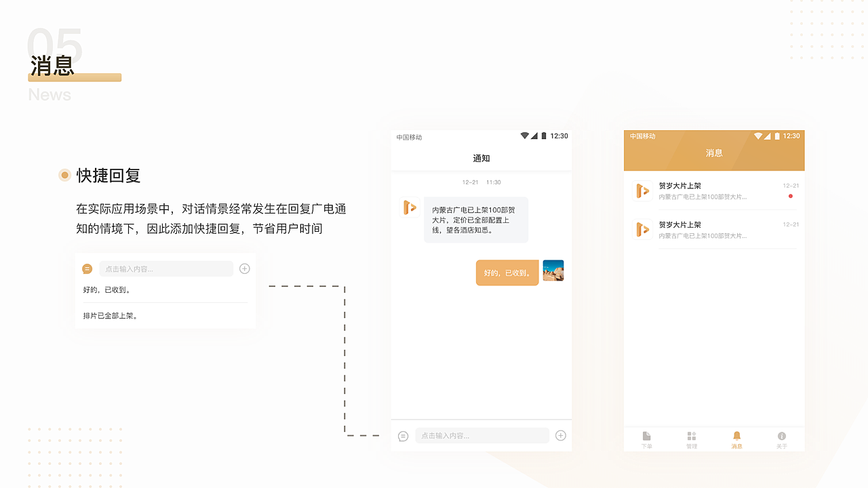The width and height of the screenshot is (868, 488).
Task: Click the '12-21' date of the second message row
Action: (x=791, y=224)
